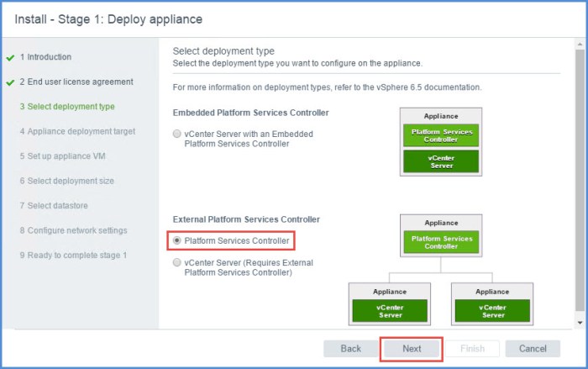
Task: Click the vSphere 6.5 documentation text line
Action: point(327,87)
